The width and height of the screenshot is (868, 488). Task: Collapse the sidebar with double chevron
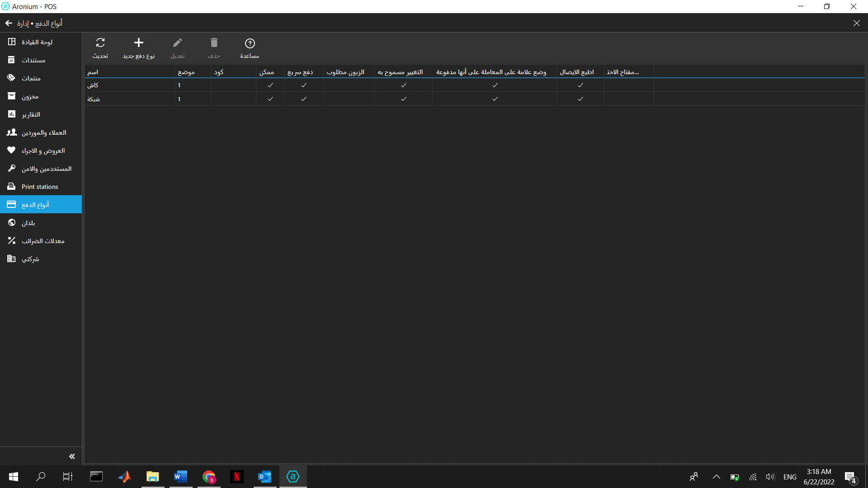(72, 456)
